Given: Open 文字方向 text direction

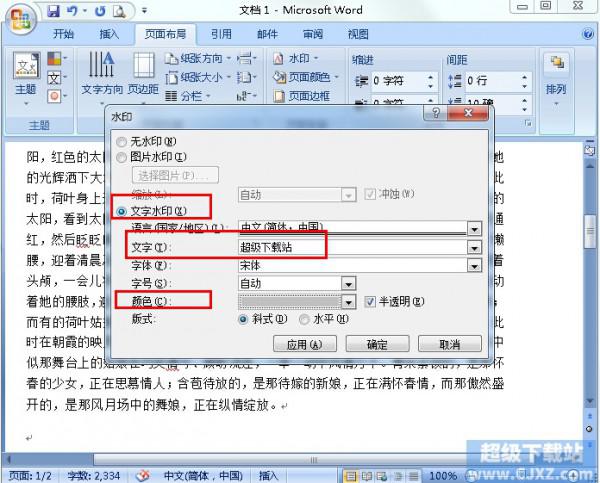Looking at the screenshot, I should [101, 78].
